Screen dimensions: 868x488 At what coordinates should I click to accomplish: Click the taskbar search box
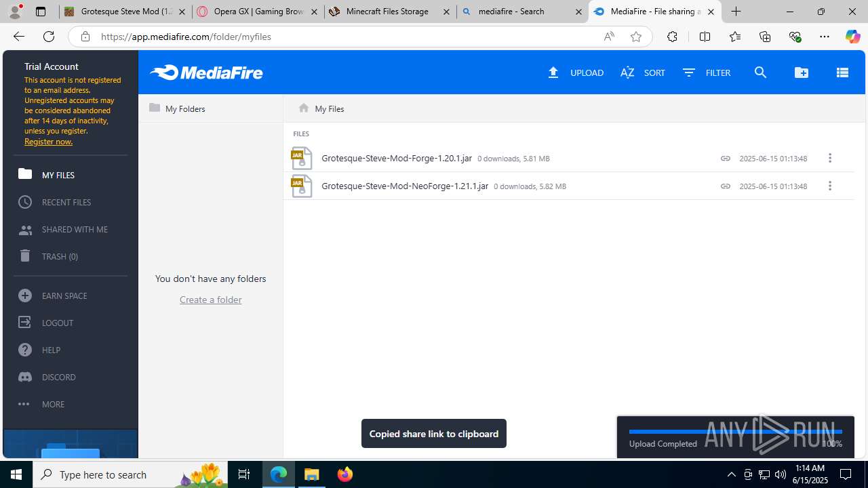(x=131, y=474)
